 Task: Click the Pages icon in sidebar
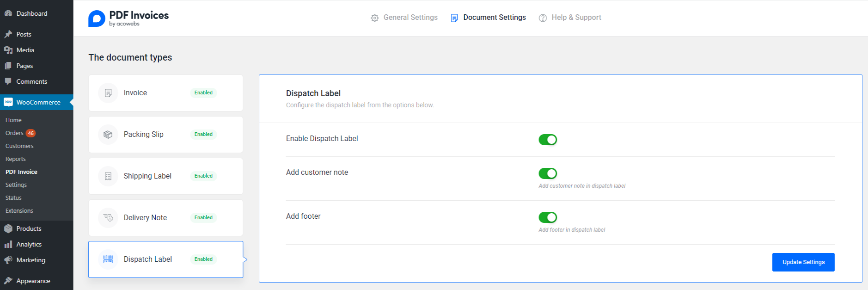8,66
